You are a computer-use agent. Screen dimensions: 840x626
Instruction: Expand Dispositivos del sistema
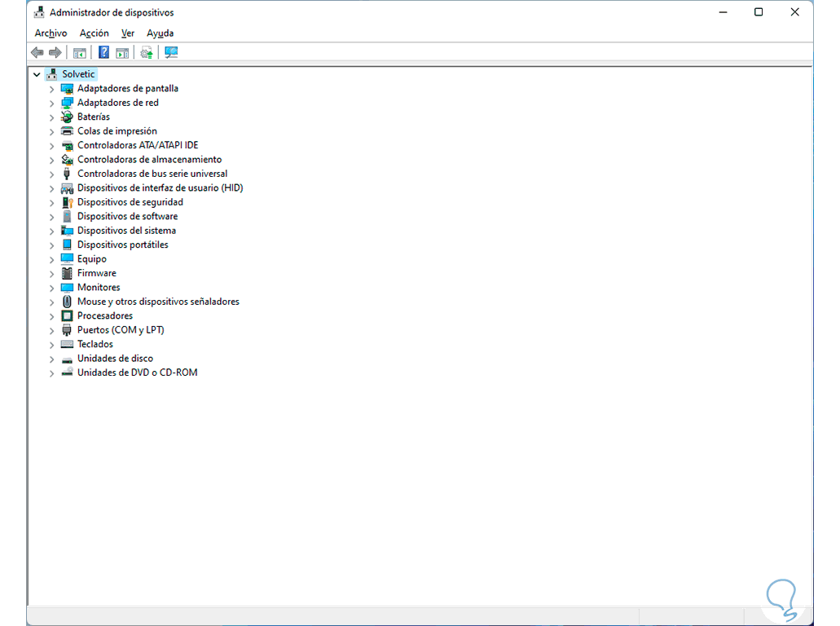point(51,231)
